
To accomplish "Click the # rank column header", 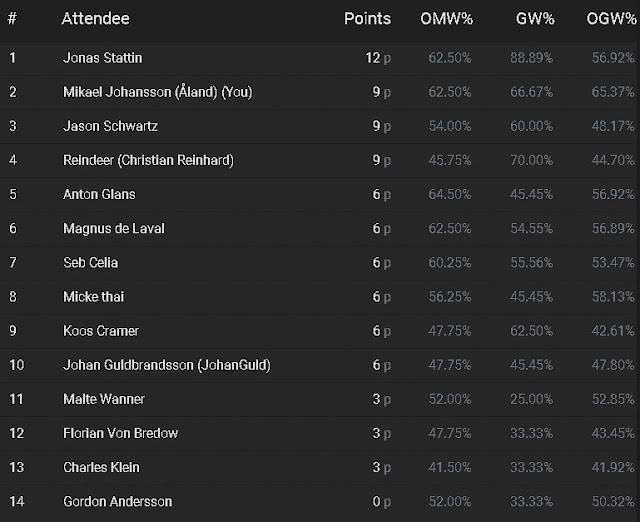I will [12, 19].
